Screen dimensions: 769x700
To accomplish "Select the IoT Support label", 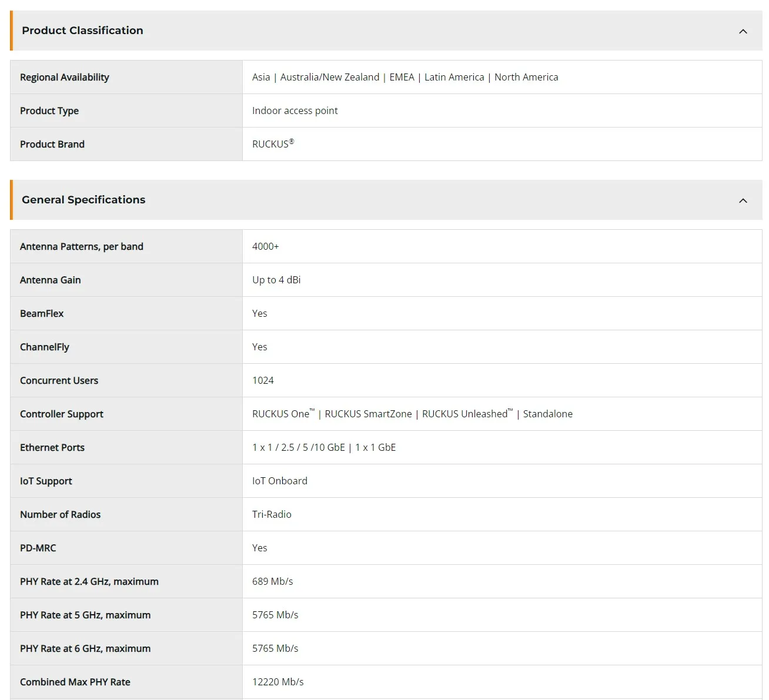I will click(x=46, y=481).
